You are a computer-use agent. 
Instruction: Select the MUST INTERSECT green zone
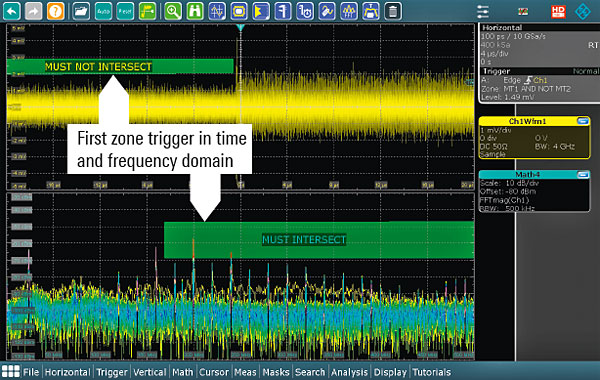click(319, 240)
